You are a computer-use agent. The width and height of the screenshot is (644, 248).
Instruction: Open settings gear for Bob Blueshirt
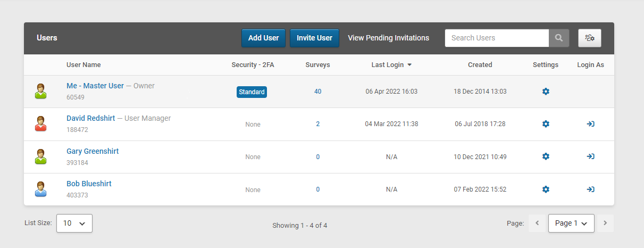546,189
